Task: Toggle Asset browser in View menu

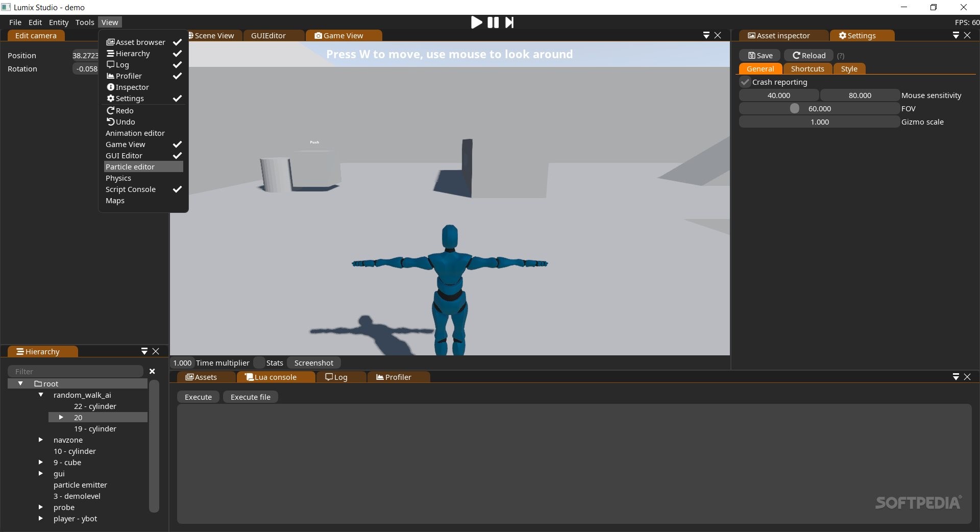Action: point(143,42)
